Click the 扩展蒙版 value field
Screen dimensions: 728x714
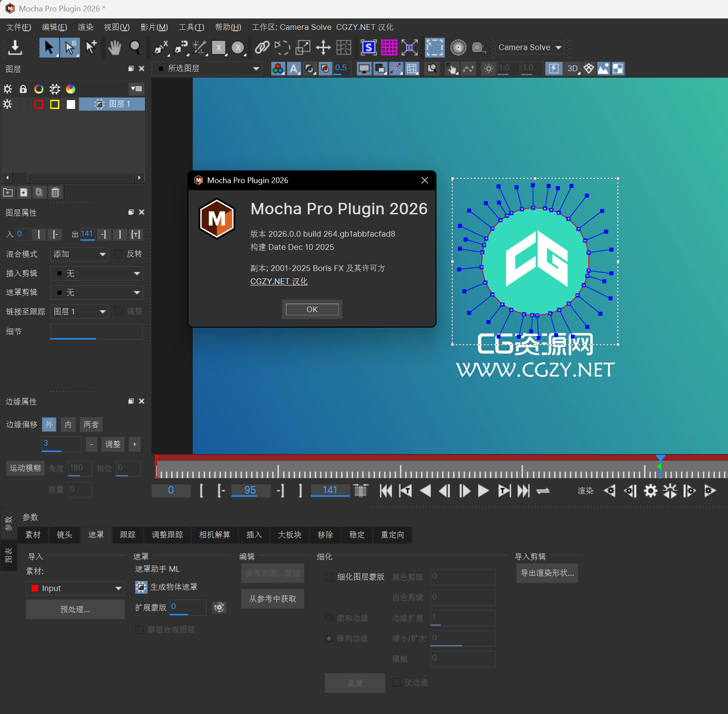[188, 607]
